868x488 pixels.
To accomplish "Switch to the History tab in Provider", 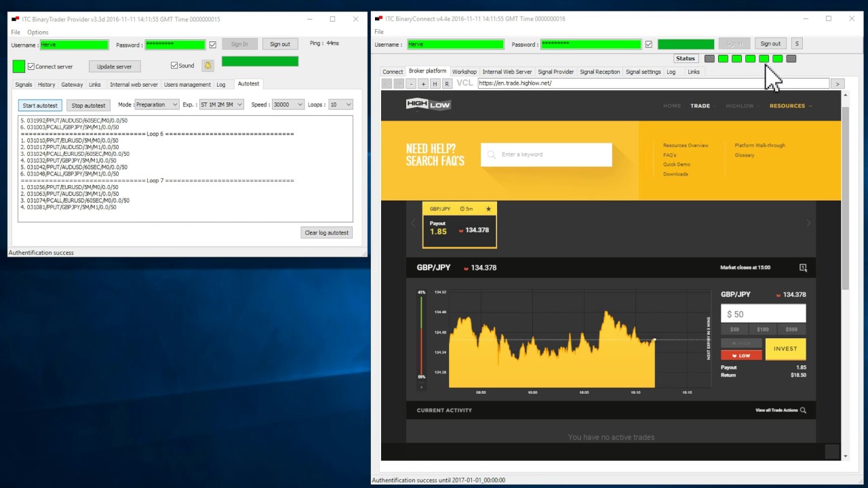I will point(47,85).
